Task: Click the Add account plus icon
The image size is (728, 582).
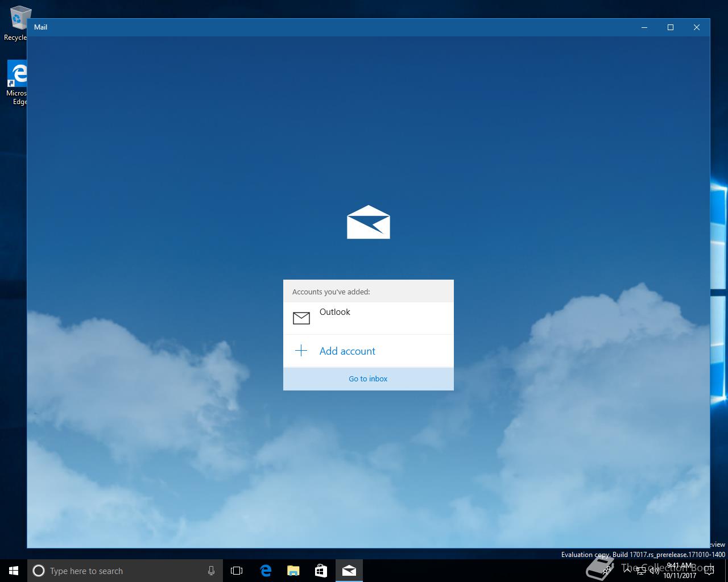Action: (x=301, y=351)
